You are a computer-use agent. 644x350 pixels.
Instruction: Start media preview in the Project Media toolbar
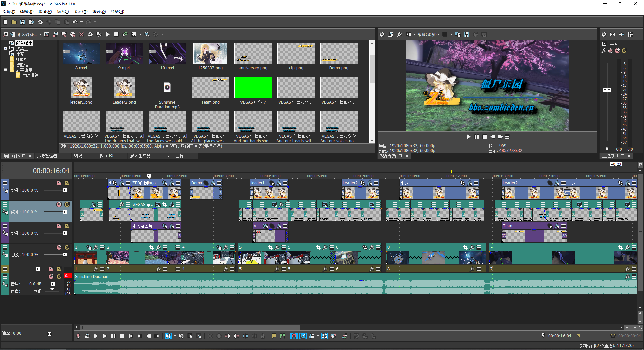point(108,34)
